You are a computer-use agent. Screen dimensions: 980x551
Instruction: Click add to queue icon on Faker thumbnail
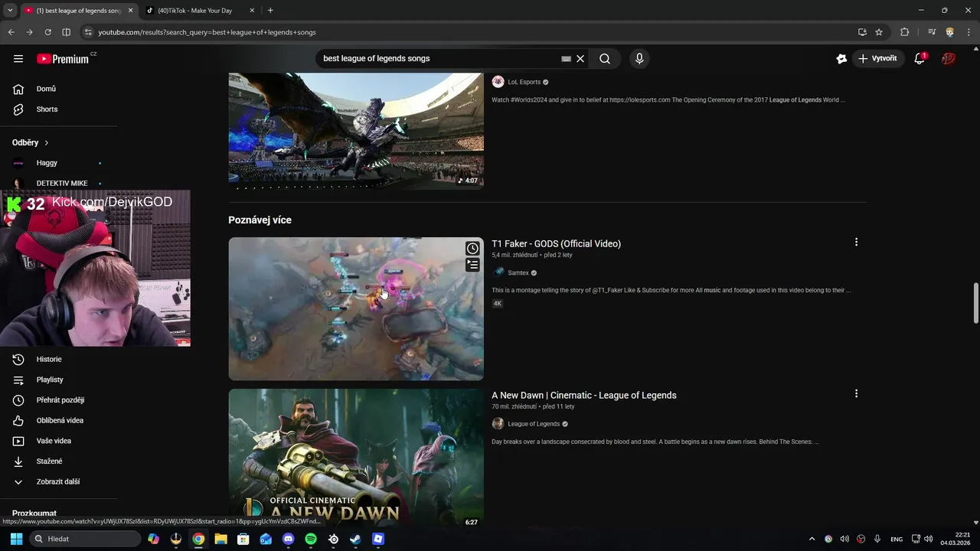pos(472,265)
